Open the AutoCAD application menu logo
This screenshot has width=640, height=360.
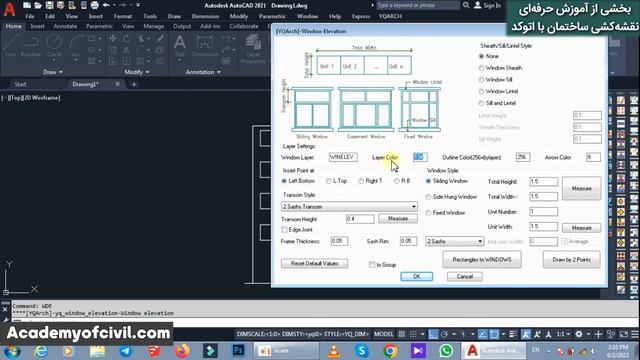coord(9,8)
